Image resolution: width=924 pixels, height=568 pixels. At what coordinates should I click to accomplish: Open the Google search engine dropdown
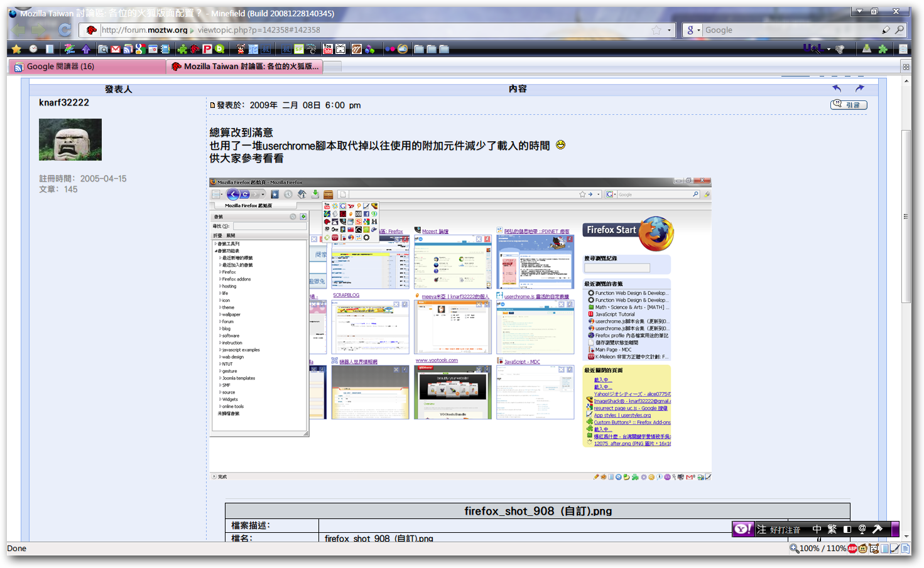click(693, 30)
